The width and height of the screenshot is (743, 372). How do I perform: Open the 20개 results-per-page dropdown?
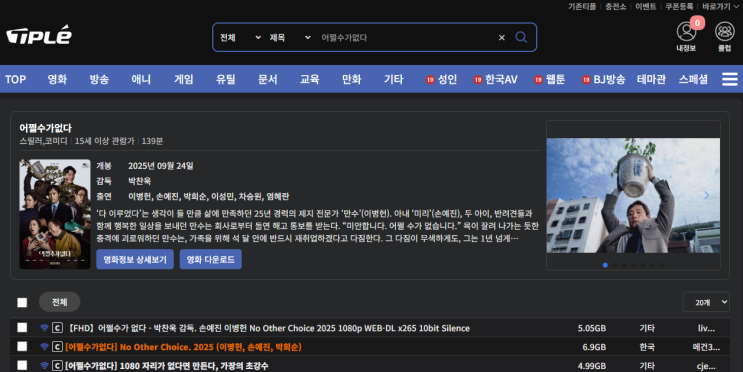pyautogui.click(x=706, y=302)
